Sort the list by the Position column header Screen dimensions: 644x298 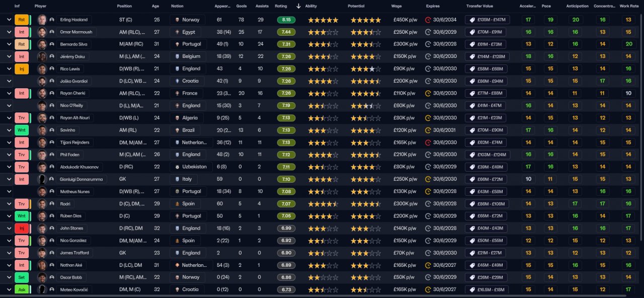click(x=124, y=6)
